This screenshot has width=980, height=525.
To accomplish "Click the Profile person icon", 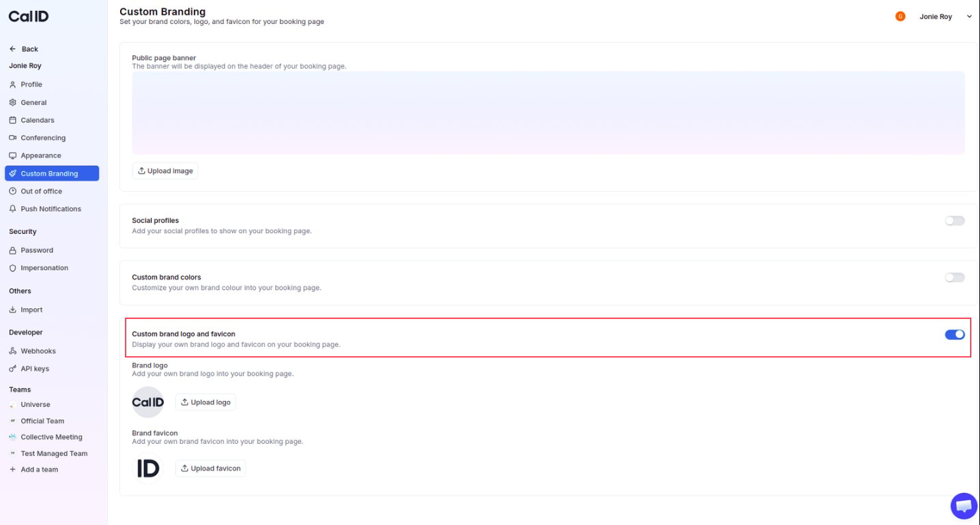I will [12, 85].
